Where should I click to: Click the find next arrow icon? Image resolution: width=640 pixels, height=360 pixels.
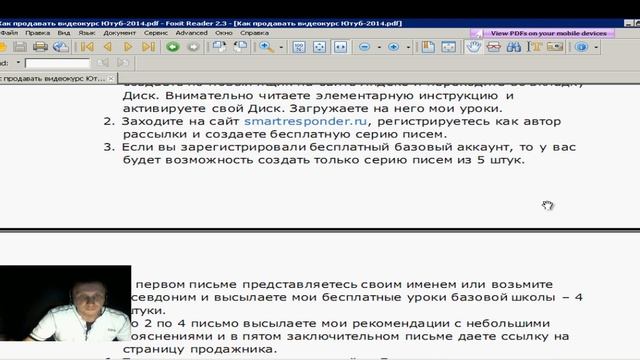(x=123, y=63)
